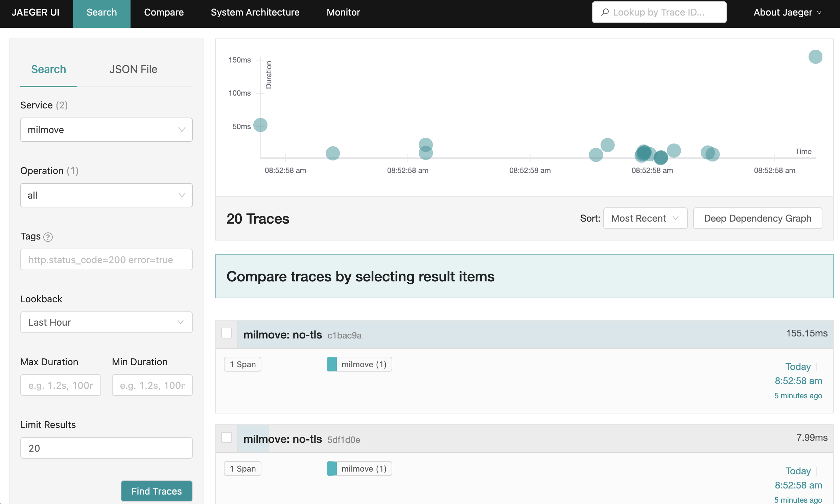Open the Sort Most Recent dropdown
This screenshot has height=504, width=840.
coord(645,218)
